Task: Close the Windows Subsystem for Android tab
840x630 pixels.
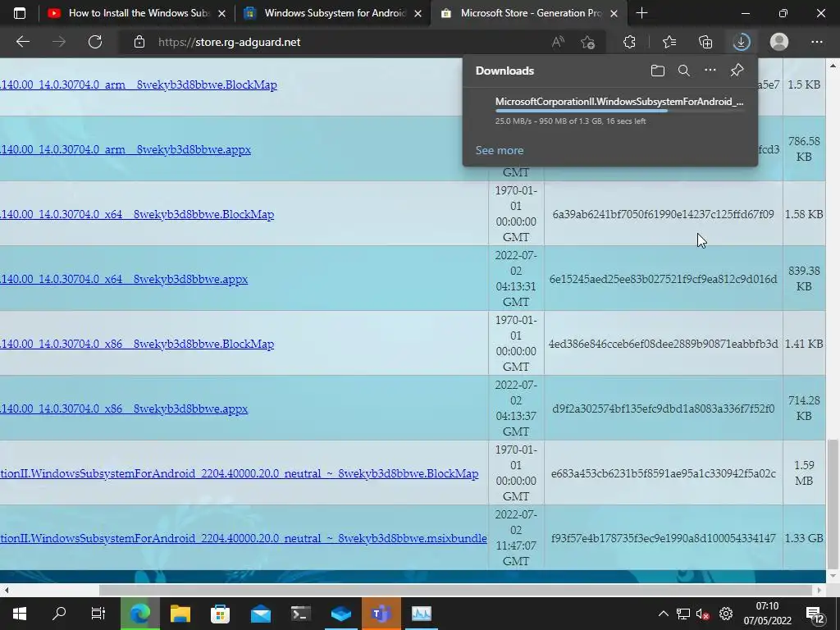Action: pos(419,13)
